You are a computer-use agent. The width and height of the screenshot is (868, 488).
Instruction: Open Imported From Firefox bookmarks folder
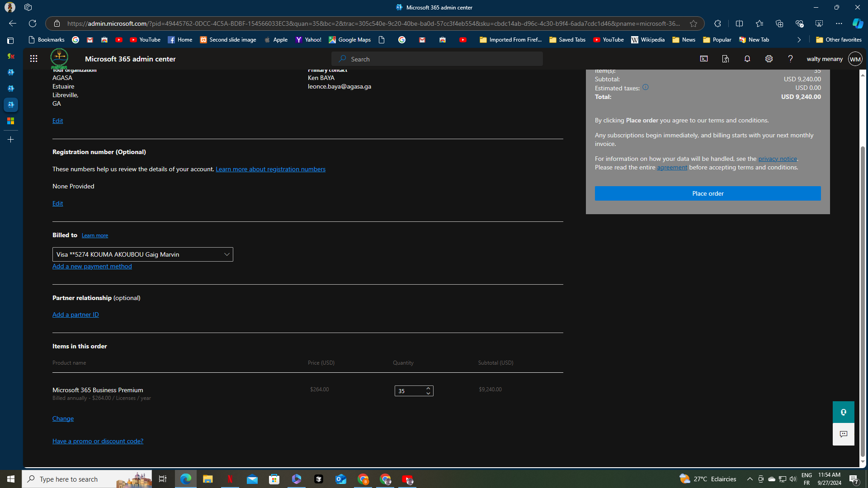coord(510,40)
